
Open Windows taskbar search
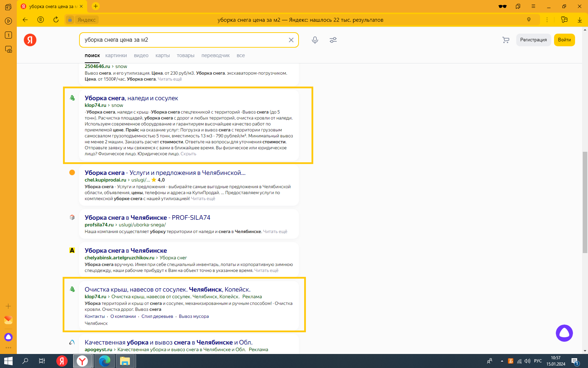(x=25, y=361)
